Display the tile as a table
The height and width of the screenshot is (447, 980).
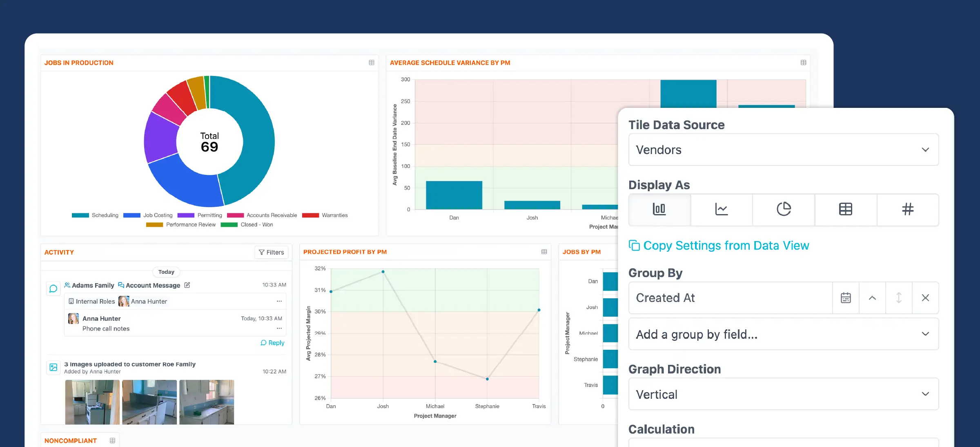(x=846, y=210)
